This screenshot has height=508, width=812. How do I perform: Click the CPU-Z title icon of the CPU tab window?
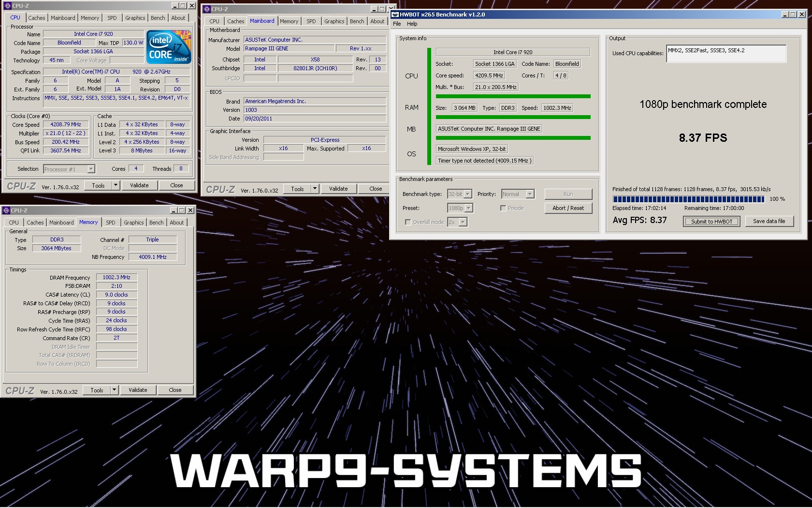(7, 6)
